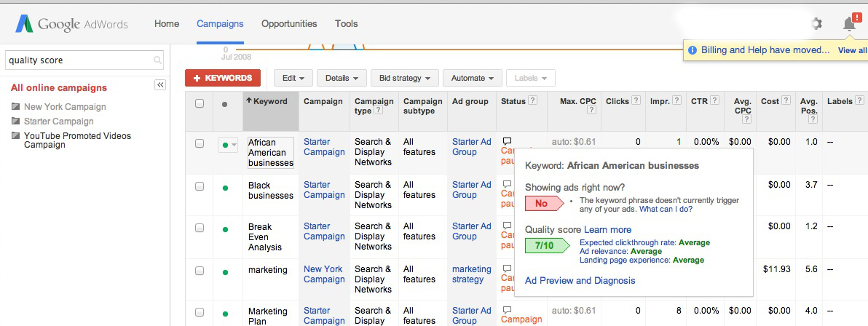Screen dimensions: 868x326
Task: Open the Bid strategy dropdown
Action: 405,78
